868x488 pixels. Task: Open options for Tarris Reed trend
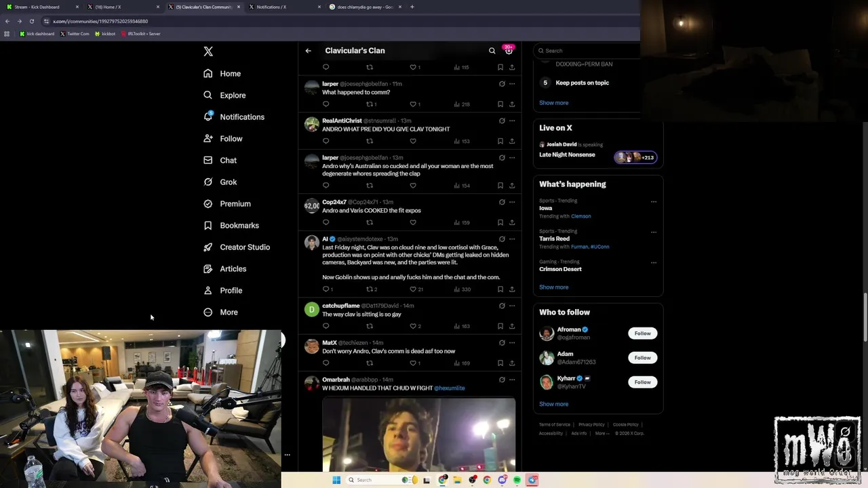pos(654,232)
